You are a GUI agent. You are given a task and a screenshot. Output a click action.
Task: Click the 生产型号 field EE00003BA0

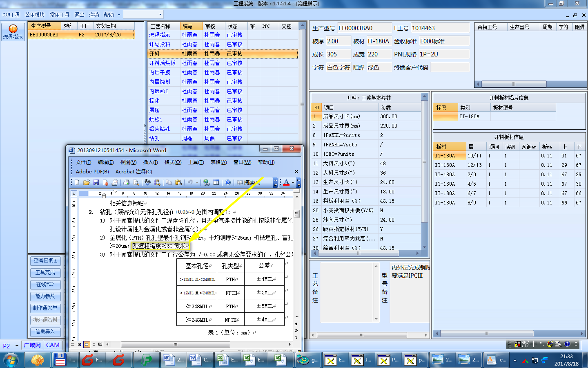[364, 28]
